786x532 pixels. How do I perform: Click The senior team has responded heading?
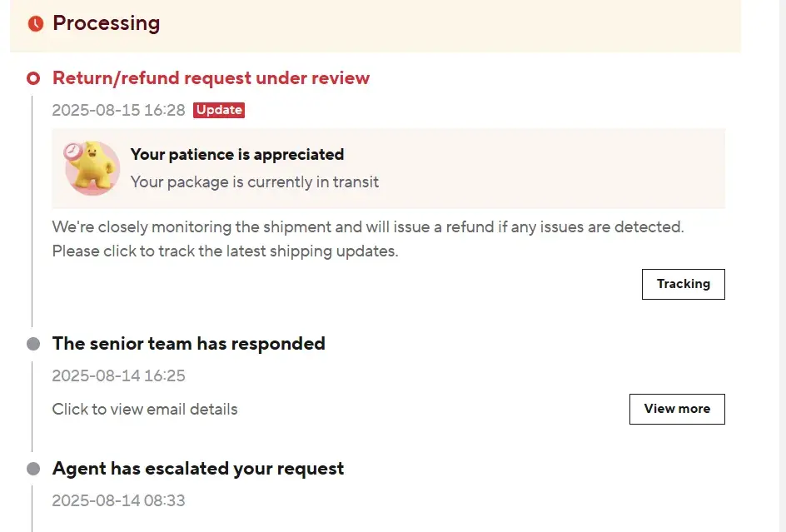188,344
